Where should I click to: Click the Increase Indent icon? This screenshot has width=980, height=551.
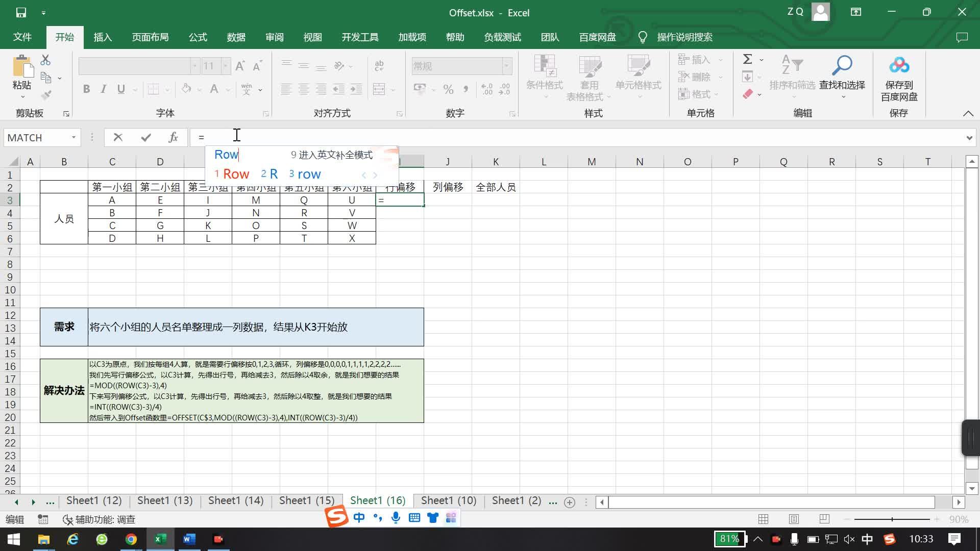[356, 89]
